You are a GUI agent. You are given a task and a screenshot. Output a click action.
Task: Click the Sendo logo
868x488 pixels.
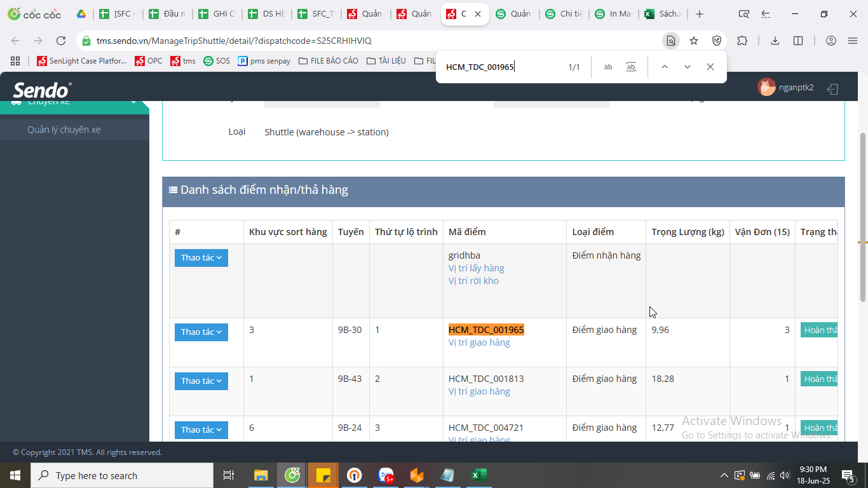[x=42, y=90]
